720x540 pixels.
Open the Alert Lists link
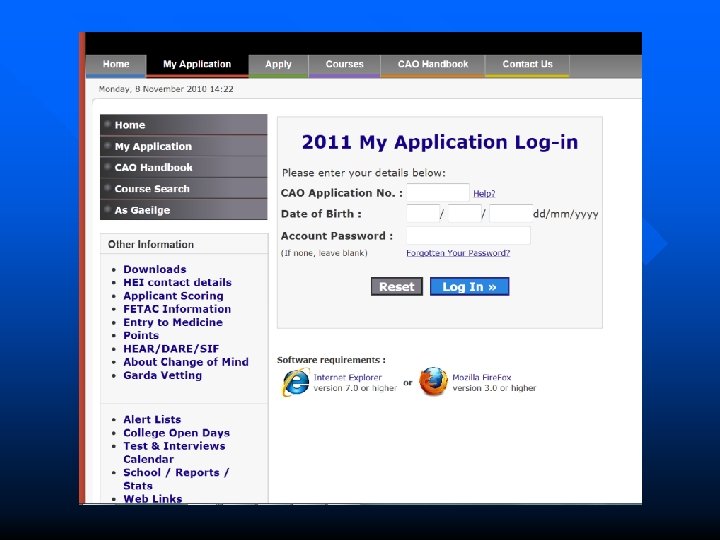152,419
